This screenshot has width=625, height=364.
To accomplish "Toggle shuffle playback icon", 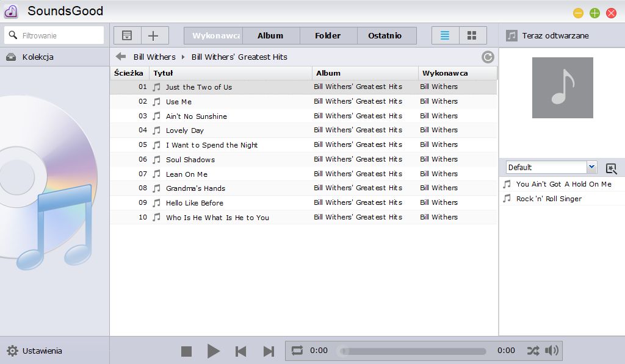I will [x=533, y=351].
